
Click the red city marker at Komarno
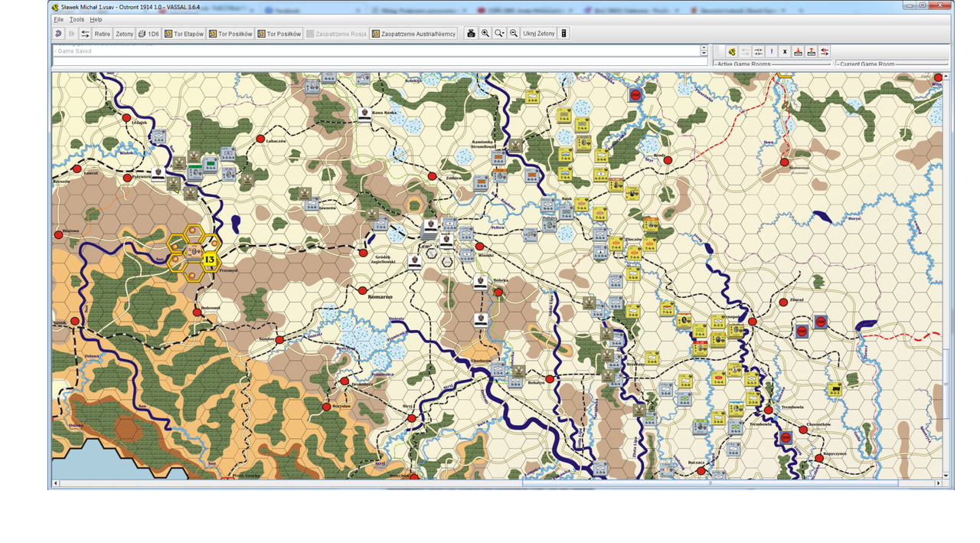[363, 290]
